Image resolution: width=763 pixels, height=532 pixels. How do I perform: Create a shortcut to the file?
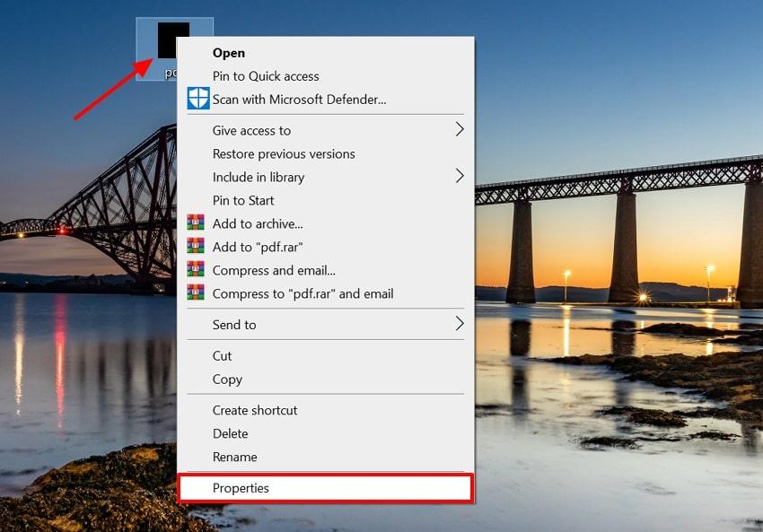tap(254, 410)
